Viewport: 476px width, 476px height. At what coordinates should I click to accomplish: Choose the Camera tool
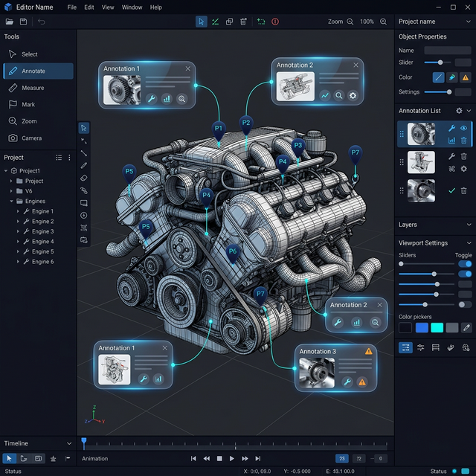point(31,138)
